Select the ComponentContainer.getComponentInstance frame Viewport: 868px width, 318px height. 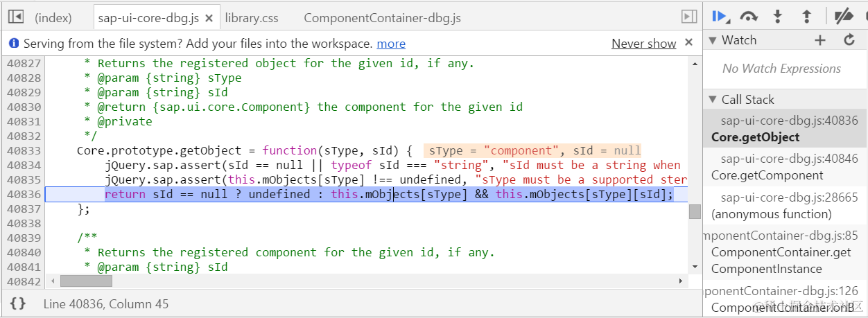tap(785, 252)
